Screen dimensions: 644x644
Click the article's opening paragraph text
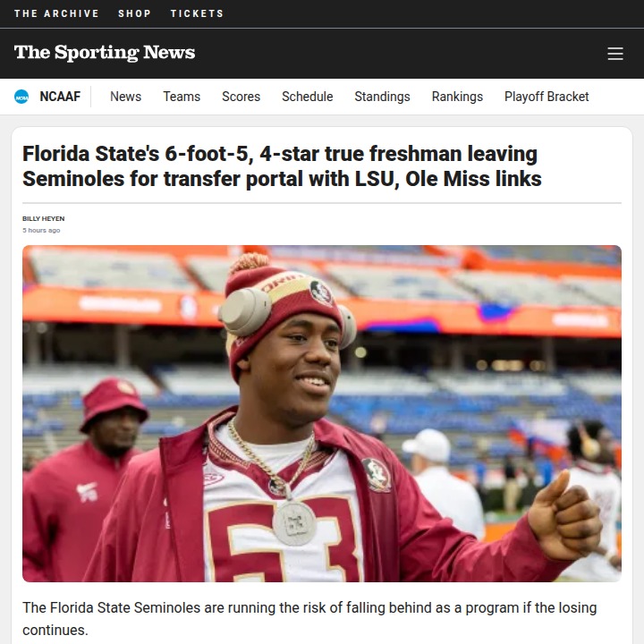tap(309, 619)
